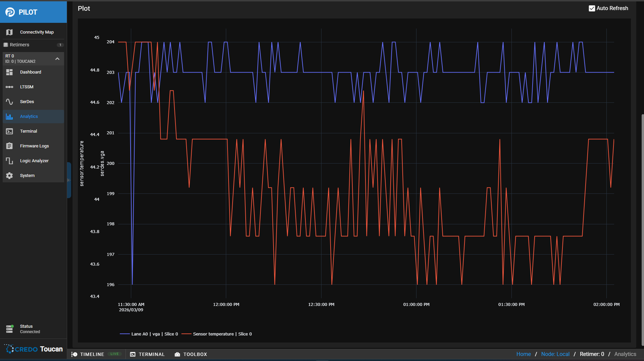Image resolution: width=644 pixels, height=361 pixels.
Task: Uncheck the Auto Refresh checkbox
Action: (592, 8)
